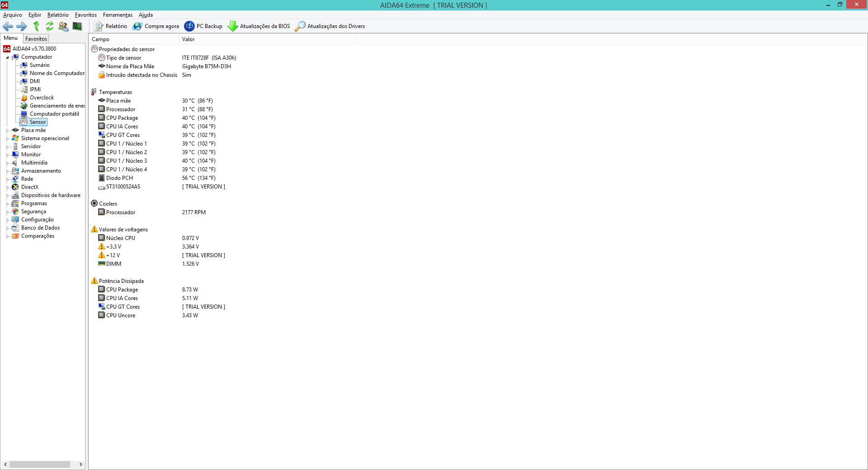The height and width of the screenshot is (470, 868).
Task: Click the sidebar scrollbar right arrow
Action: [x=81, y=464]
